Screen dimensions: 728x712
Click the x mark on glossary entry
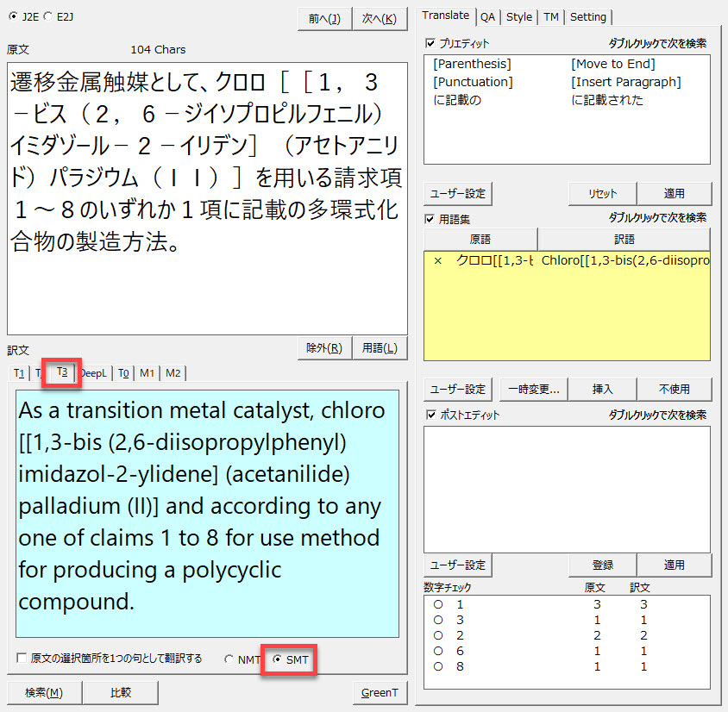[x=437, y=260]
